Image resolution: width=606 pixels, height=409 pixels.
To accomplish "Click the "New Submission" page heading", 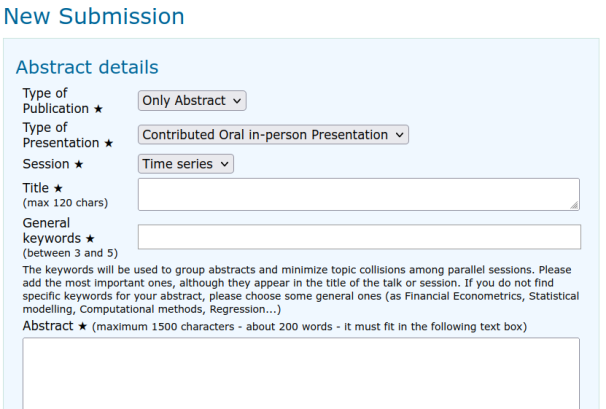I will click(x=94, y=17).
